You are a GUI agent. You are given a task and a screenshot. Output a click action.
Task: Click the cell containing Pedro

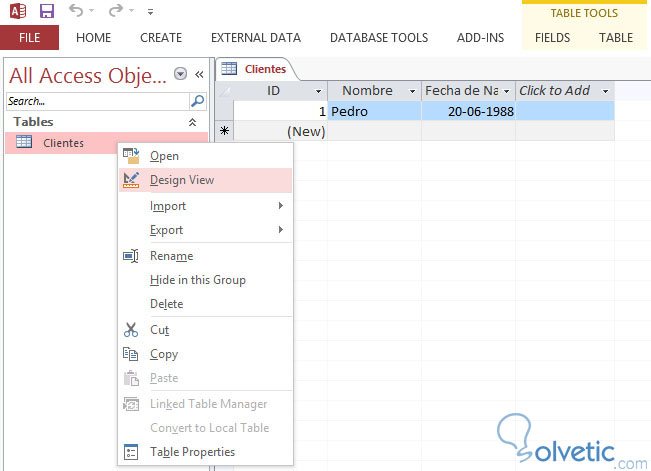click(374, 111)
